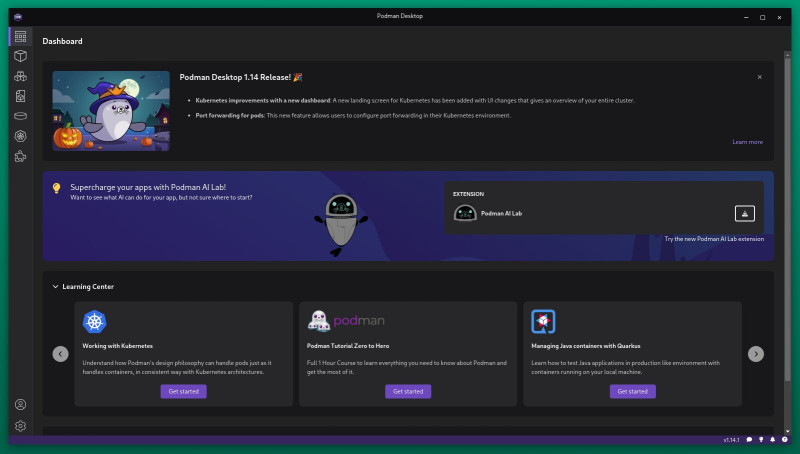Click the Working with Kubernetes card title
The width and height of the screenshot is (800, 454).
[118, 346]
